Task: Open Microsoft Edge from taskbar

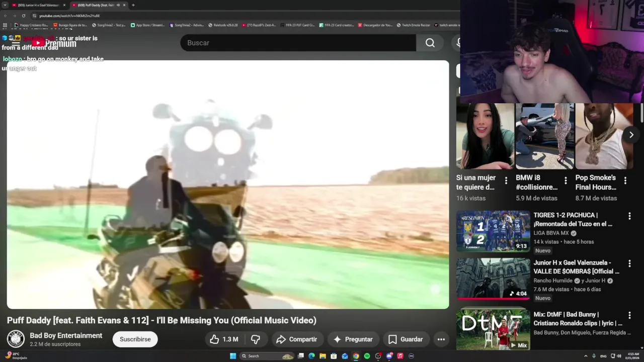Action: pyautogui.click(x=311, y=356)
